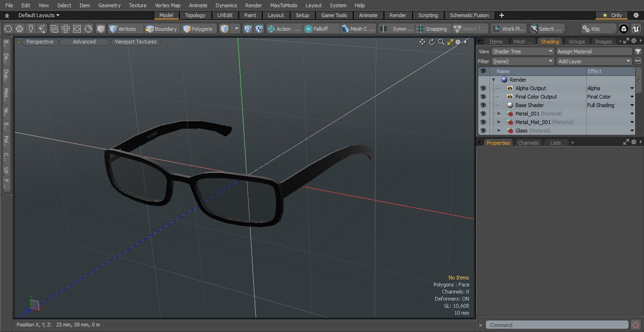Expand the Metal_Mat_001 material
644x332 pixels.
coord(499,122)
